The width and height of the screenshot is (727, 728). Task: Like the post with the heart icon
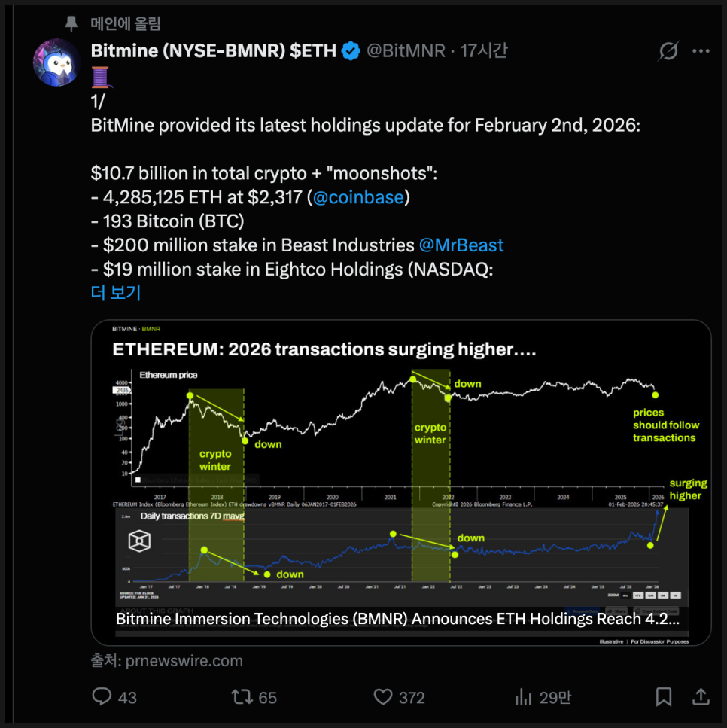384,696
